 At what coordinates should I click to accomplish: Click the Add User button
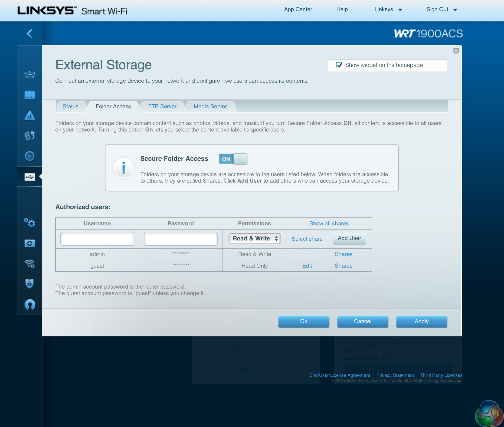pos(349,238)
